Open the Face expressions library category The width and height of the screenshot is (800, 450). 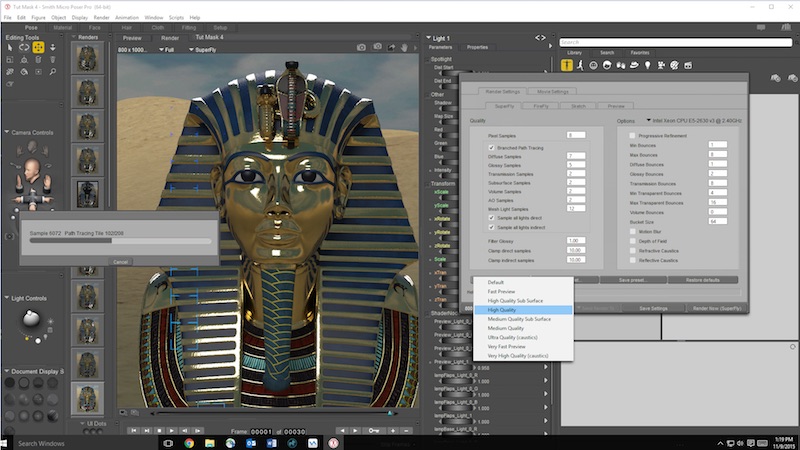[x=593, y=65]
